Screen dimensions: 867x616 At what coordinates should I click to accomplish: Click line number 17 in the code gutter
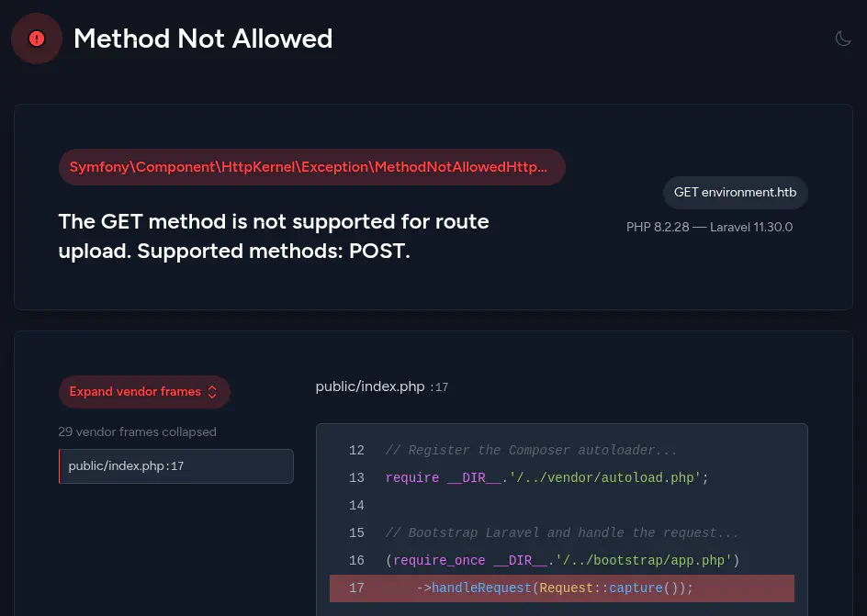(356, 588)
